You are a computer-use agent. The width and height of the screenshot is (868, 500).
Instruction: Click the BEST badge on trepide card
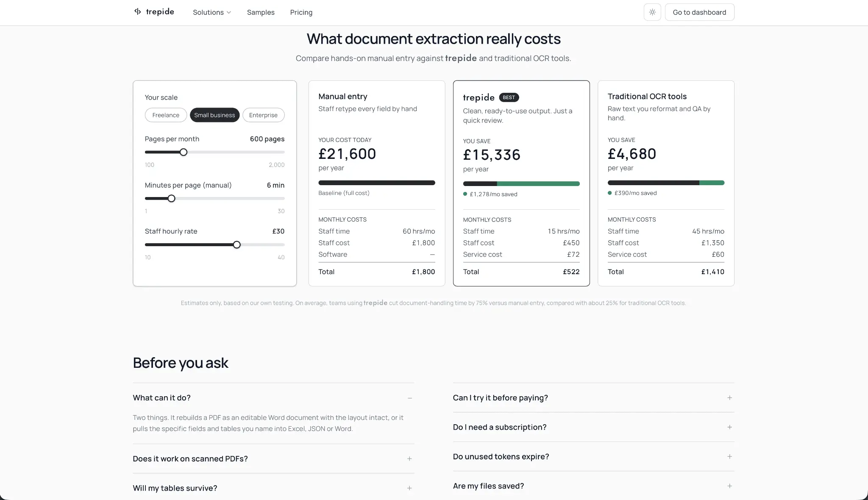click(509, 97)
